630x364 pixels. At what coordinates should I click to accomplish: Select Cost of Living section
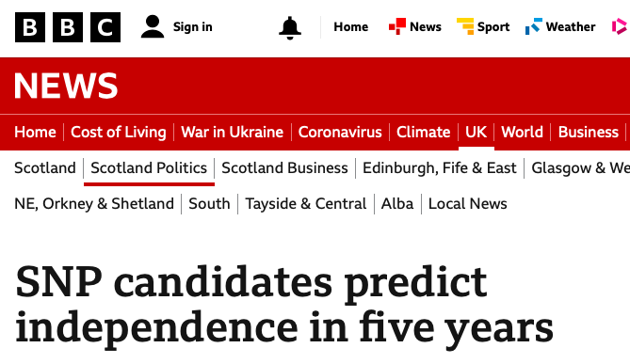pyautogui.click(x=119, y=132)
